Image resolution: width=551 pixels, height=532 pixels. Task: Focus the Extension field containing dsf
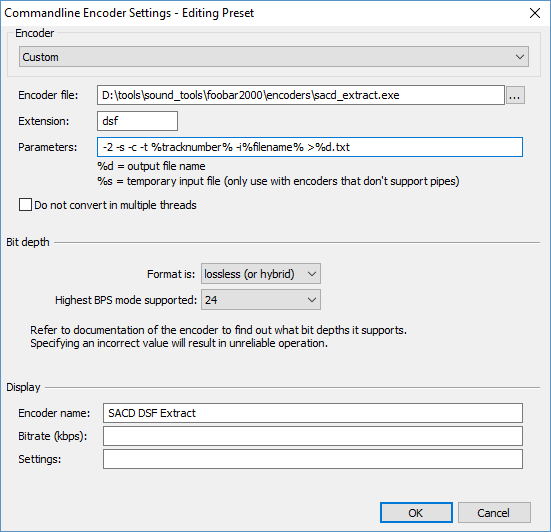point(137,121)
